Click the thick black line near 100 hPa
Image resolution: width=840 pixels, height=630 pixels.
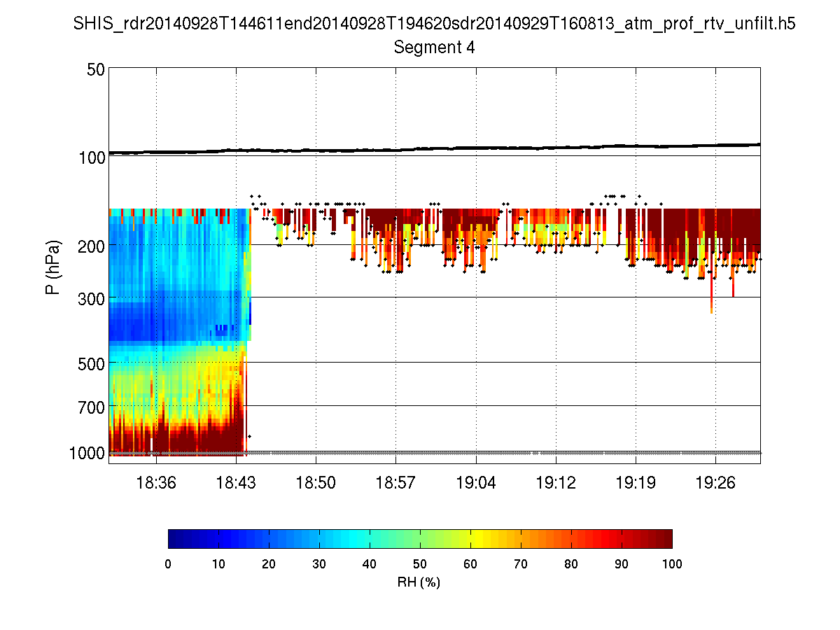coord(434,149)
